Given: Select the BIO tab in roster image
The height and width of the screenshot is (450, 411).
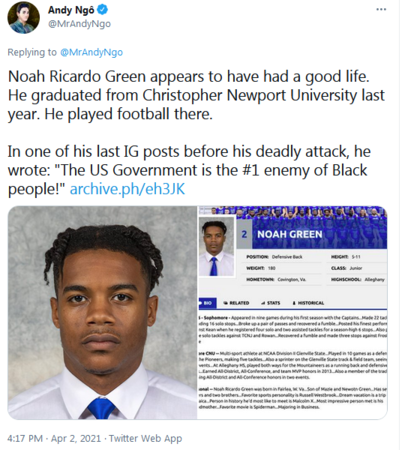Looking at the screenshot, I should 207,303.
